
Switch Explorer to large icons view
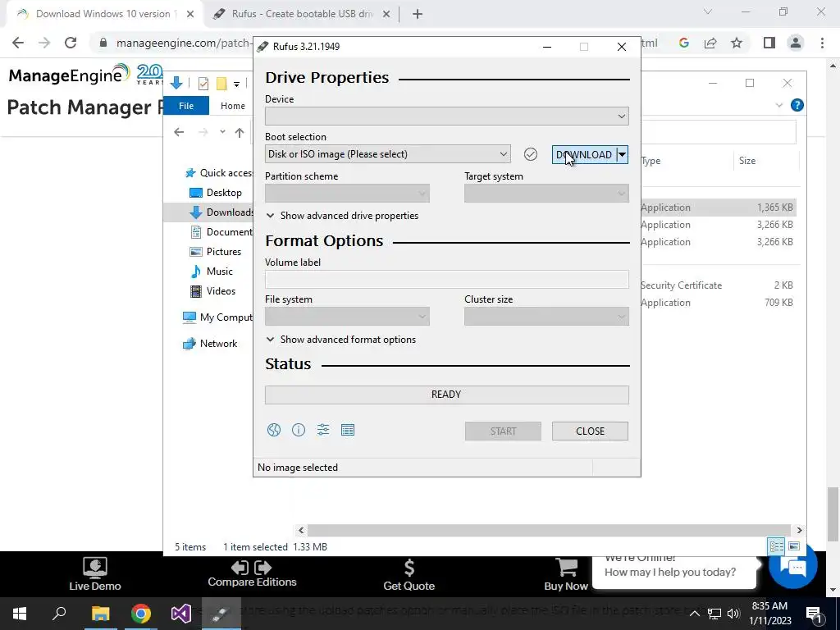(794, 546)
